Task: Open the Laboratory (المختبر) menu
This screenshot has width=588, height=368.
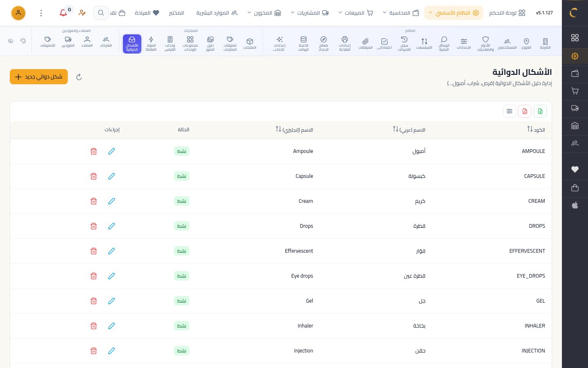Action: [176, 13]
